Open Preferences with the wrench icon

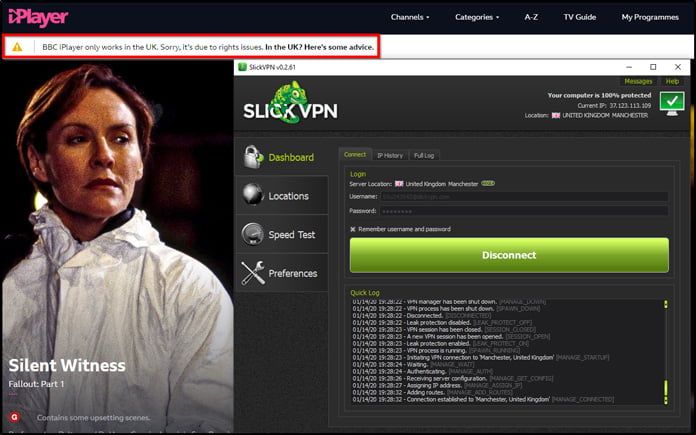tap(282, 273)
